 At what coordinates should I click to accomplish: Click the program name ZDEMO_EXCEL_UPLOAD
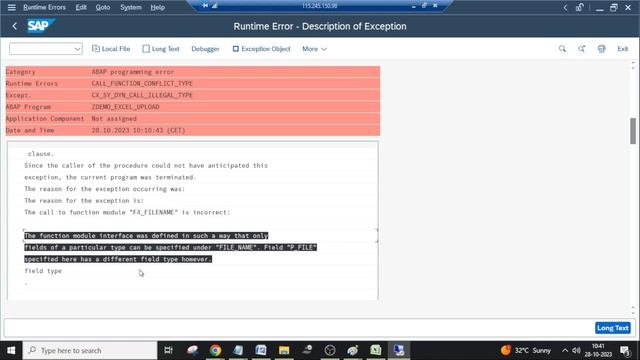[x=125, y=107]
